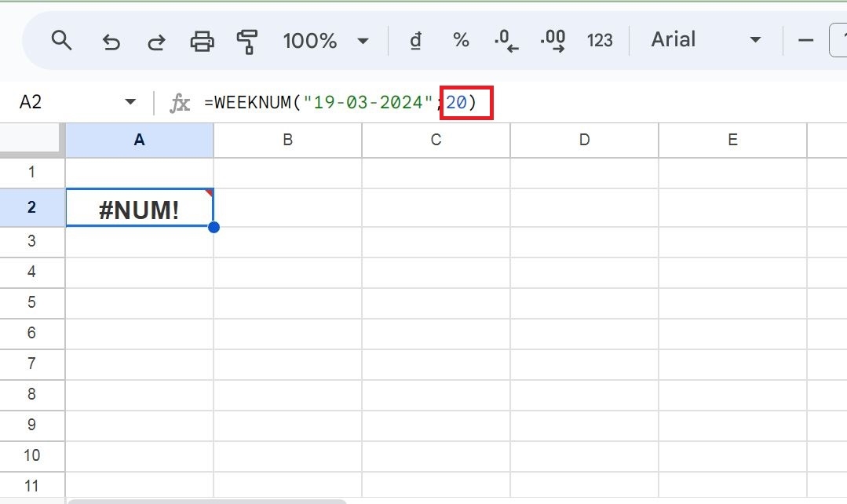This screenshot has width=847, height=504.
Task: Select cell C4
Action: (436, 272)
